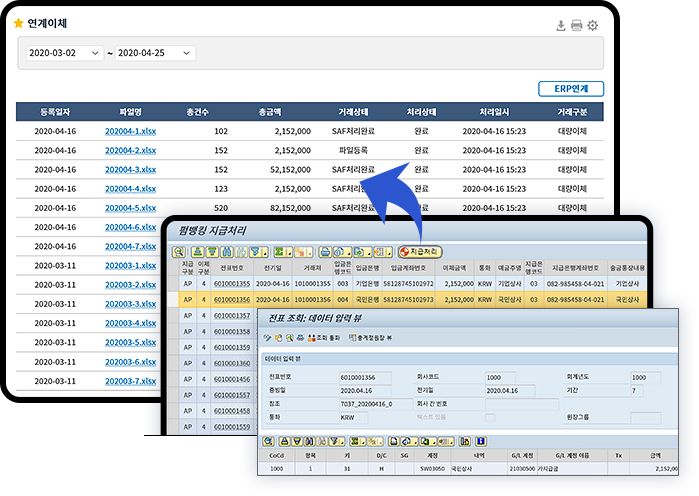Toggle the yellow favorite star beside 연계이체
This screenshot has width=699, height=496.
[x=18, y=22]
